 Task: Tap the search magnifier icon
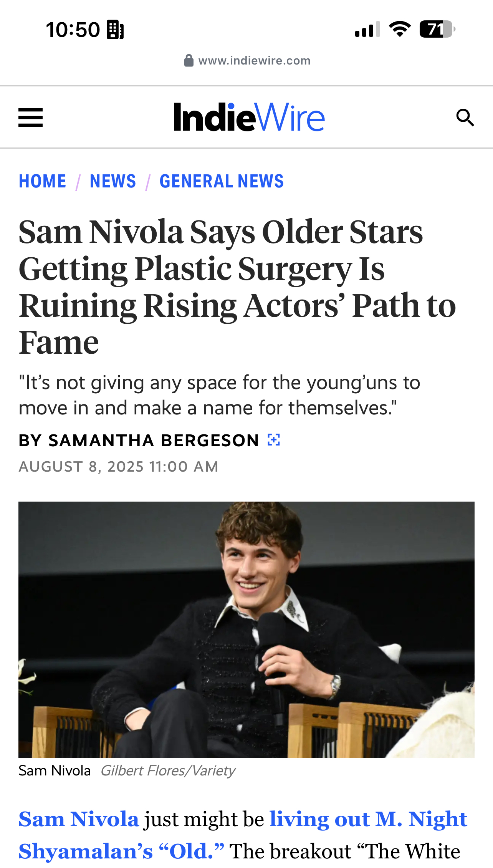click(465, 118)
